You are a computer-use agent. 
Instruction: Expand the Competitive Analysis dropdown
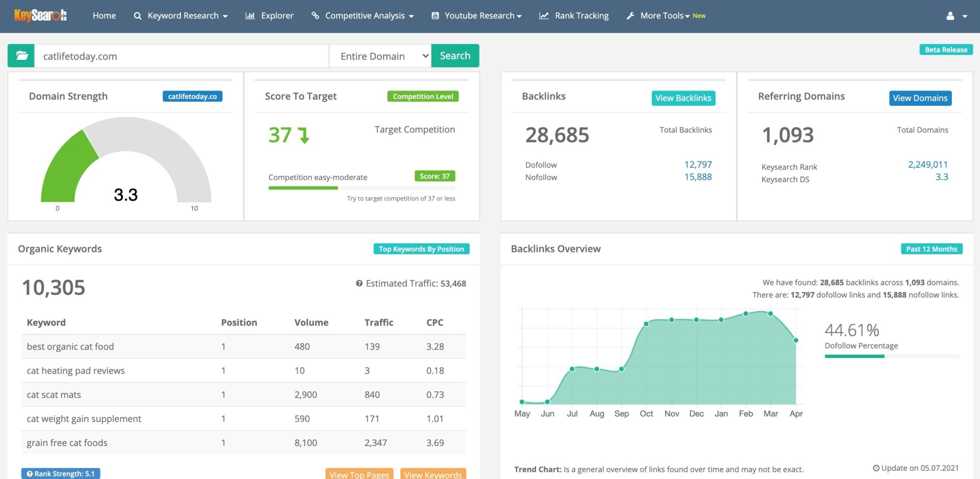pyautogui.click(x=411, y=16)
